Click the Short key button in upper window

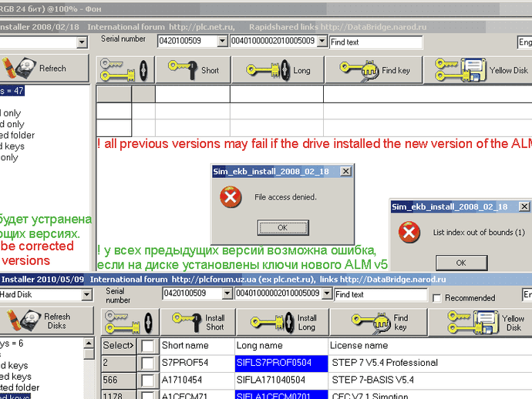(194, 70)
